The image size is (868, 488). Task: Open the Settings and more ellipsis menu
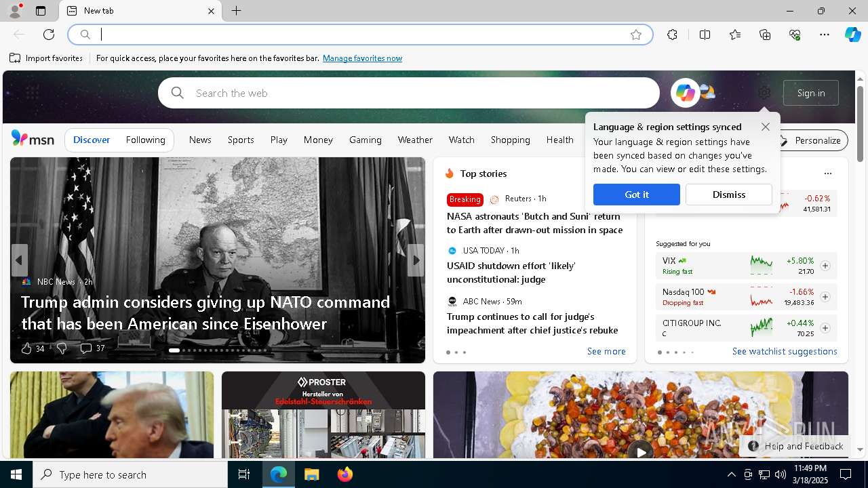click(825, 35)
